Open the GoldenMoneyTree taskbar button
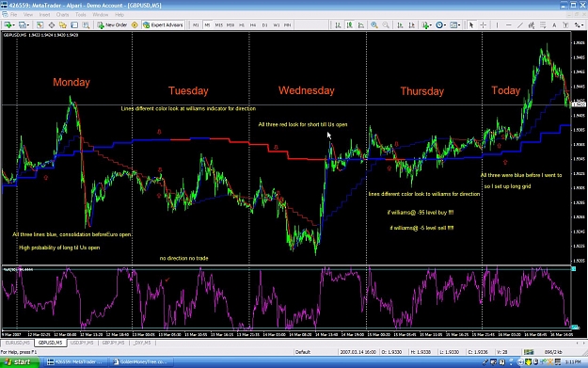The height and width of the screenshot is (368, 588). [140, 362]
